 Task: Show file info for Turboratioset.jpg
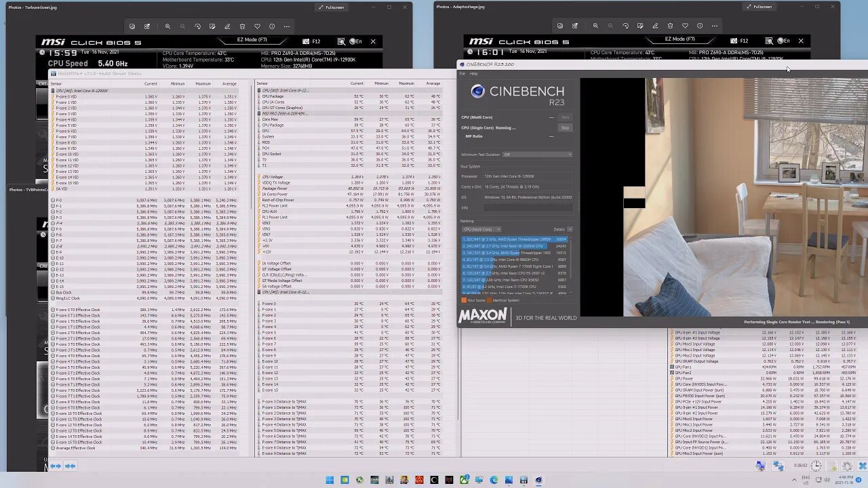(x=272, y=26)
